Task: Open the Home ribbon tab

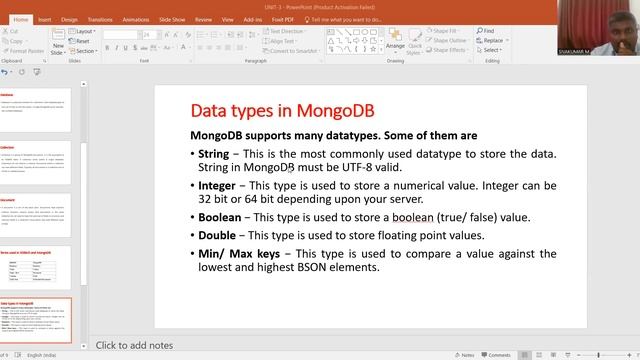Action: (x=21, y=20)
